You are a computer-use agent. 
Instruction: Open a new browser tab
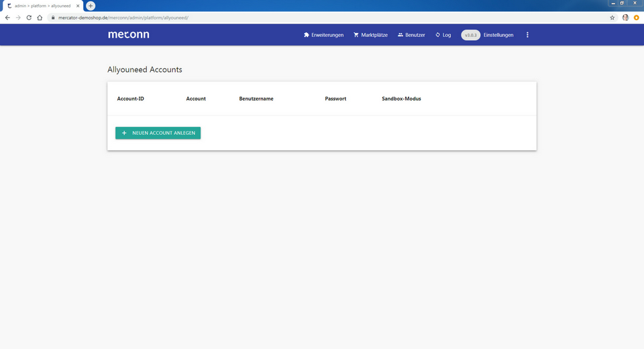point(91,6)
